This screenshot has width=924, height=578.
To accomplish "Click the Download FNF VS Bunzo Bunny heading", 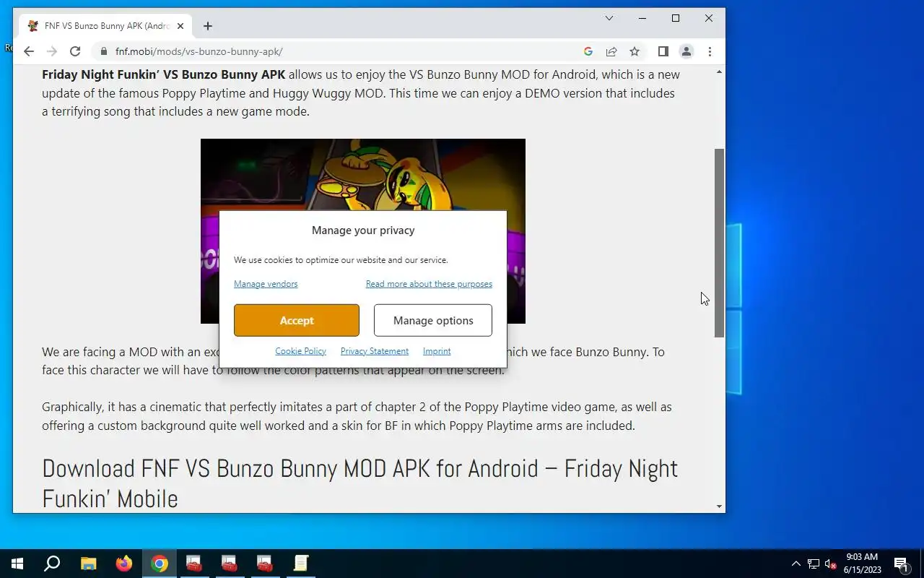I will tap(360, 483).
